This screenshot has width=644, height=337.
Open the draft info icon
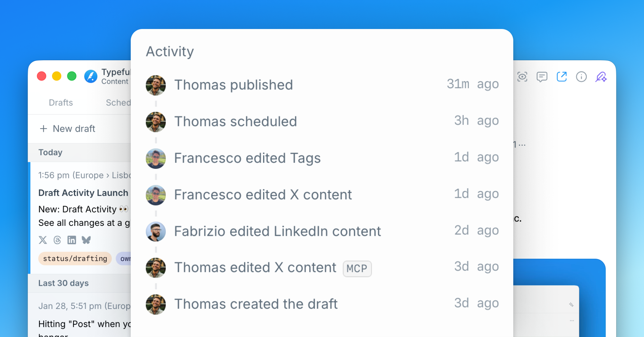[581, 77]
